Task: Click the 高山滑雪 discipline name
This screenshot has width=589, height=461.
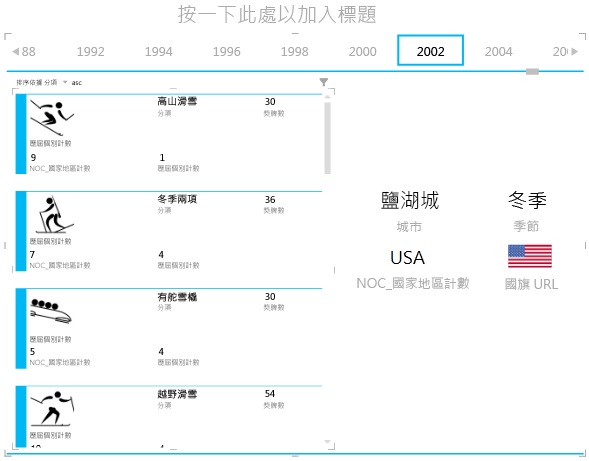Action: (x=177, y=101)
